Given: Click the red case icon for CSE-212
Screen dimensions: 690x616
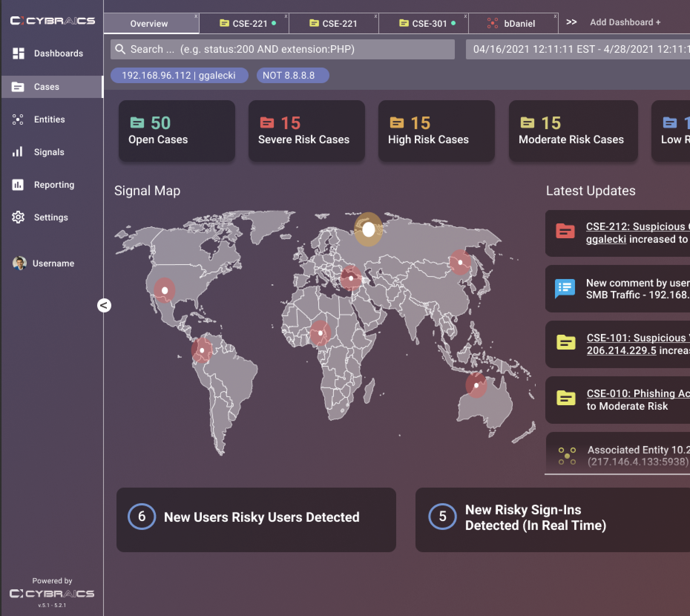Looking at the screenshot, I should pos(565,231).
